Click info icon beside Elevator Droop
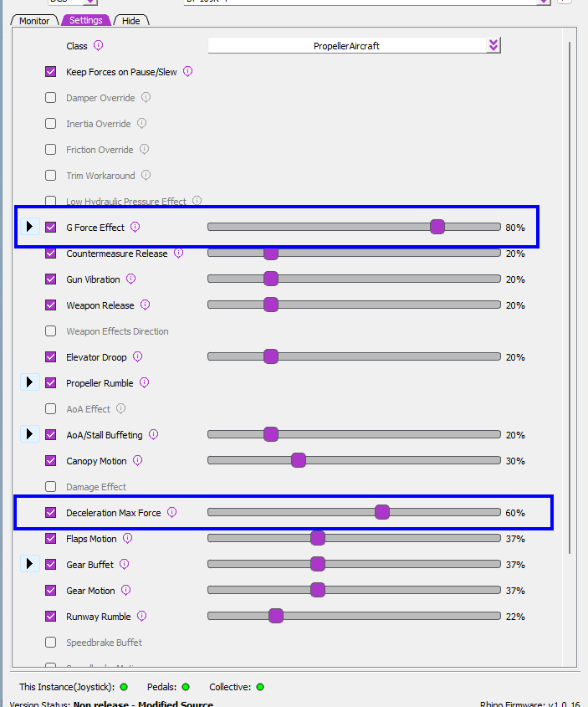 point(137,357)
